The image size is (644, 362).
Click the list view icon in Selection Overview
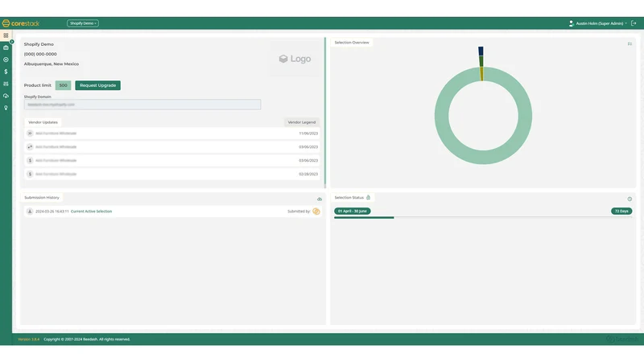(630, 44)
